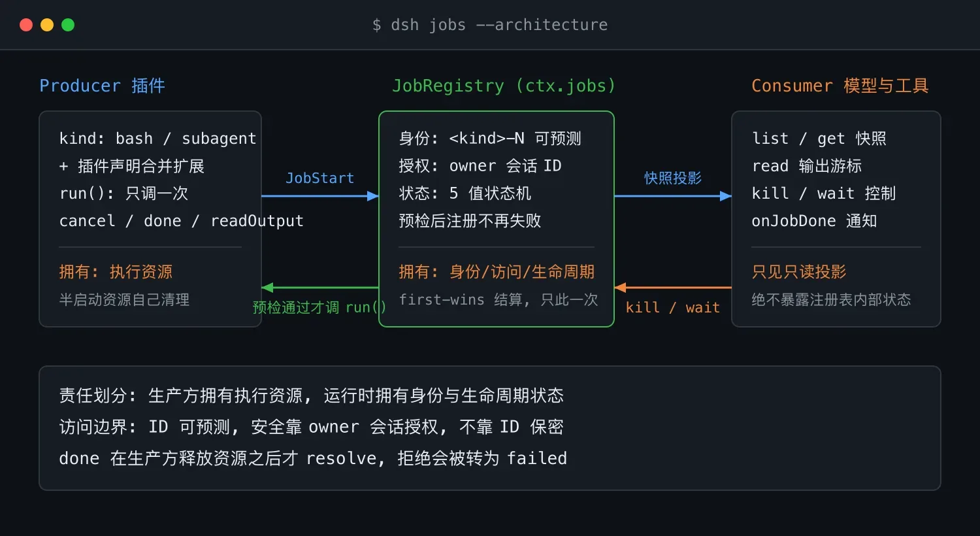Click the line 'read 输出游标'
Screen dimensions: 980x536
[807, 166]
